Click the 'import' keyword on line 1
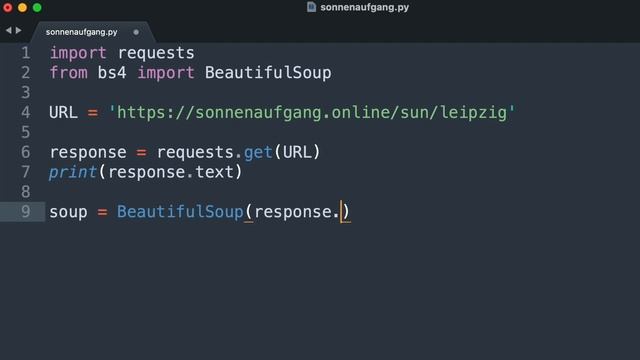The image size is (640, 360). click(78, 53)
